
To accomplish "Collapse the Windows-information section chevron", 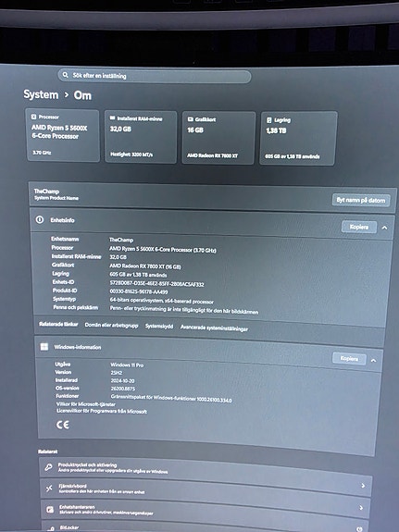I will [x=373, y=360].
